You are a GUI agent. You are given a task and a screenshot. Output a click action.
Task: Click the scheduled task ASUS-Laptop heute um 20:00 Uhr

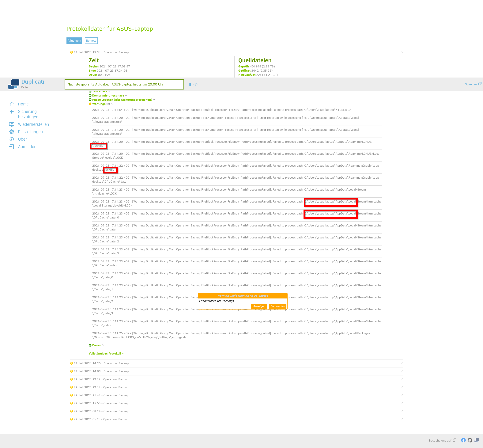click(x=138, y=84)
